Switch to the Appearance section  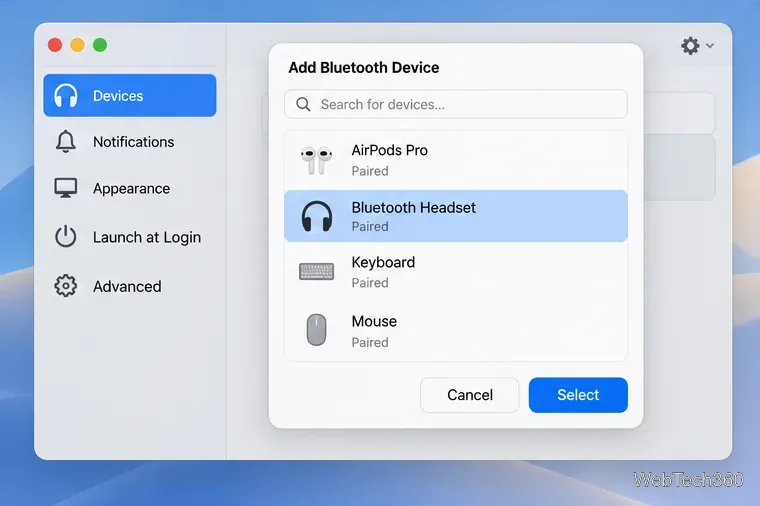[x=131, y=189]
